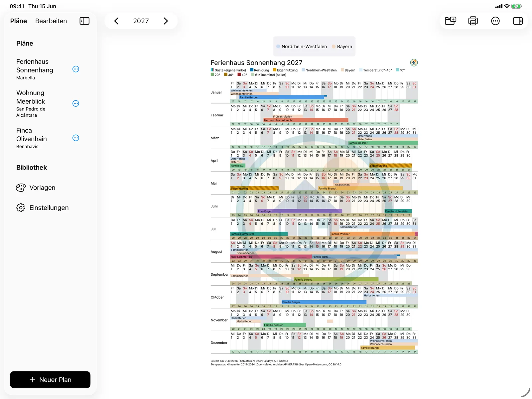Click Herr und Frau Albrecht booking bar
The height and width of the screenshot is (399, 532).
pyautogui.click(x=306, y=120)
